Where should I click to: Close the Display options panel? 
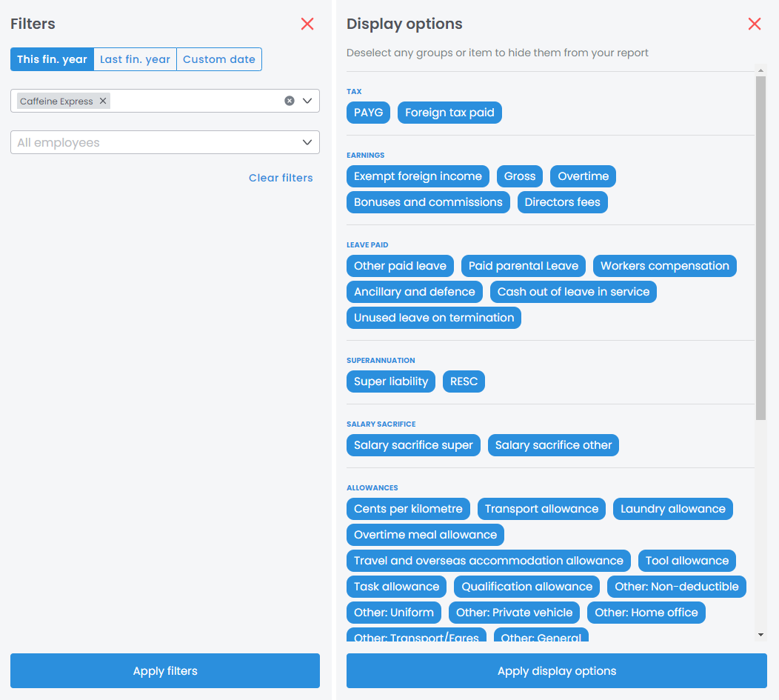[755, 24]
